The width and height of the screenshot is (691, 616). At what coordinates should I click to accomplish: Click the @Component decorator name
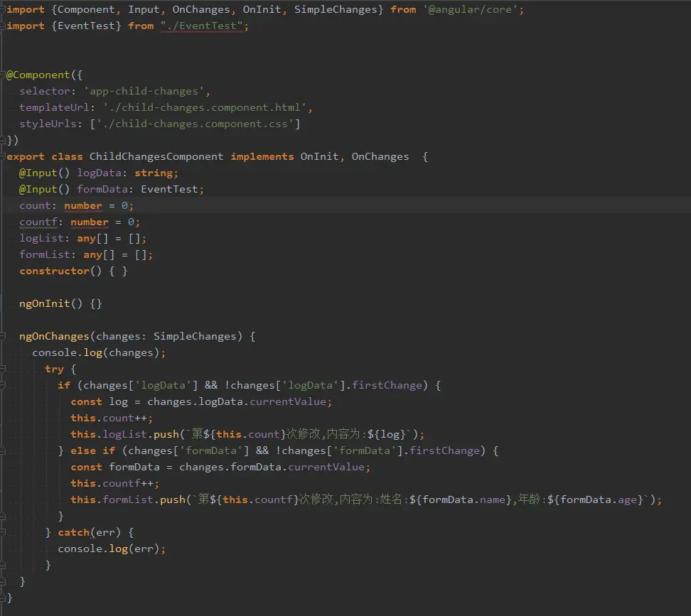[x=38, y=75]
